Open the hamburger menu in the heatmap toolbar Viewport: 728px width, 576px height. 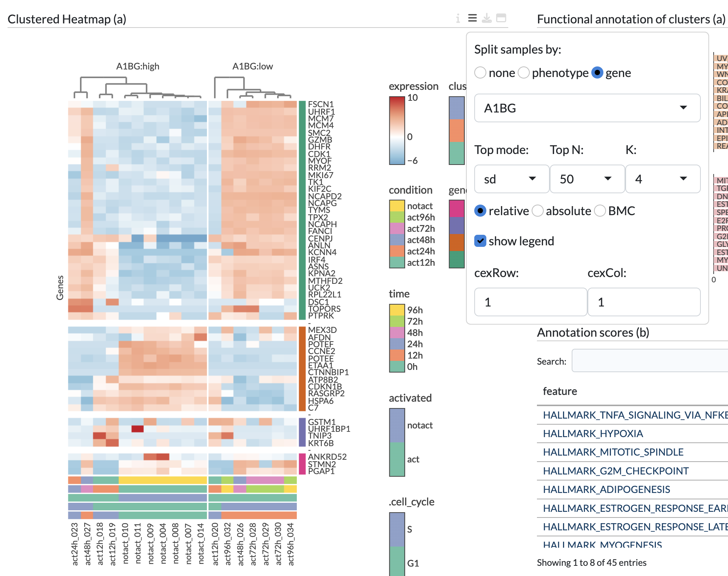(x=472, y=18)
